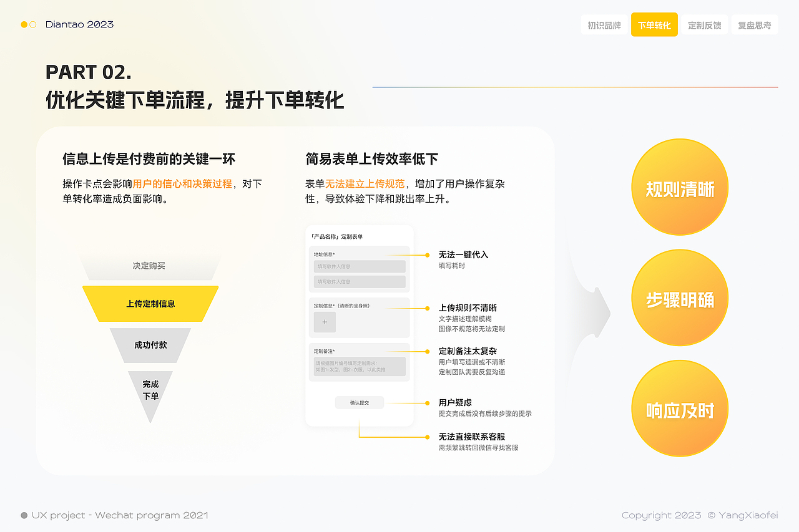
Task: Click the Copyright 2023 © YangXiaofei footer
Action: [x=700, y=515]
